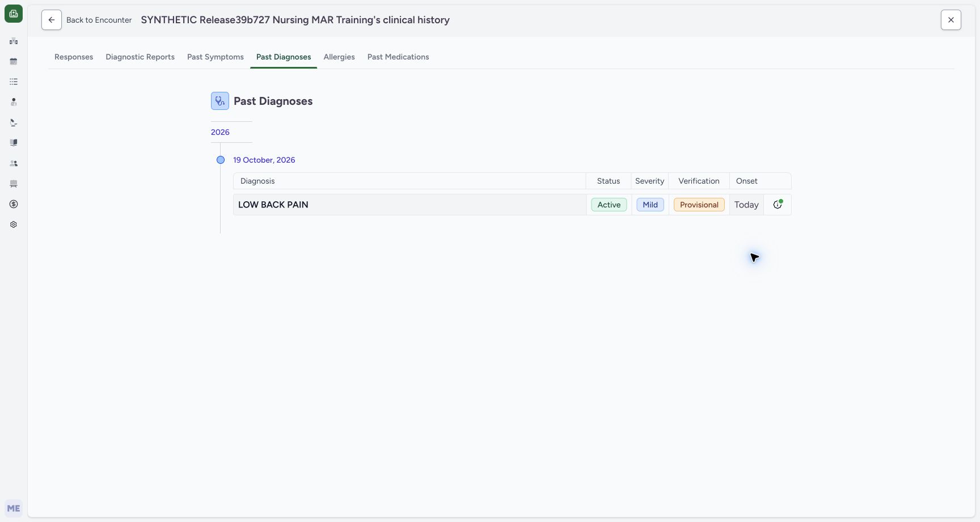Open the beds sidebar icon
The image size is (980, 522).
tap(14, 184)
